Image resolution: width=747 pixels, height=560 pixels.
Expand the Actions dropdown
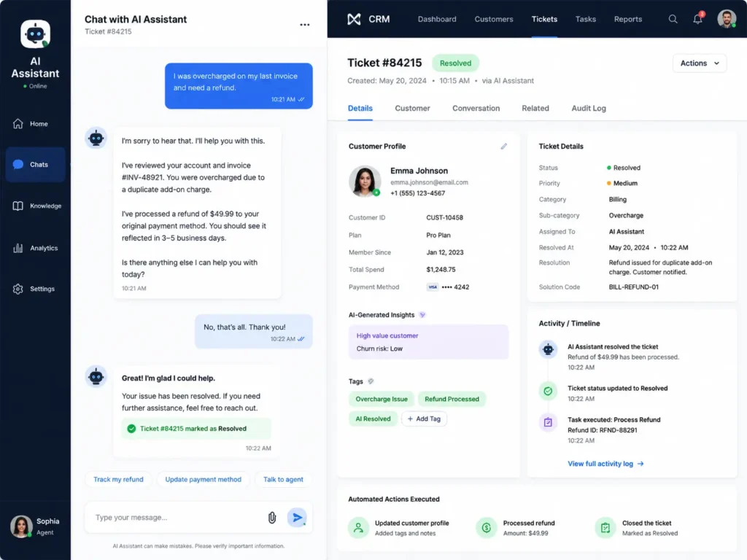700,63
